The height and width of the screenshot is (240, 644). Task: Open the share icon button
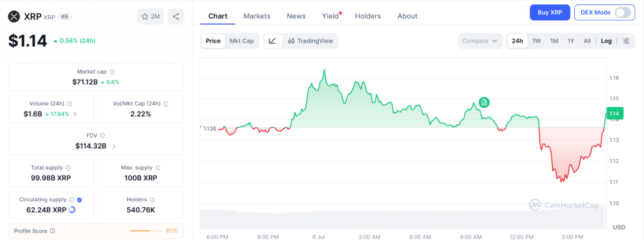[x=175, y=17]
